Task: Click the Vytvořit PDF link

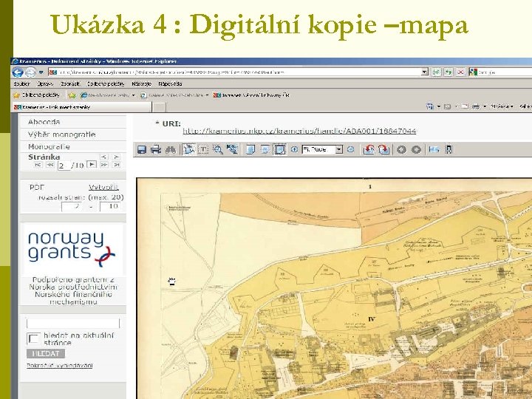Action: pos(103,187)
